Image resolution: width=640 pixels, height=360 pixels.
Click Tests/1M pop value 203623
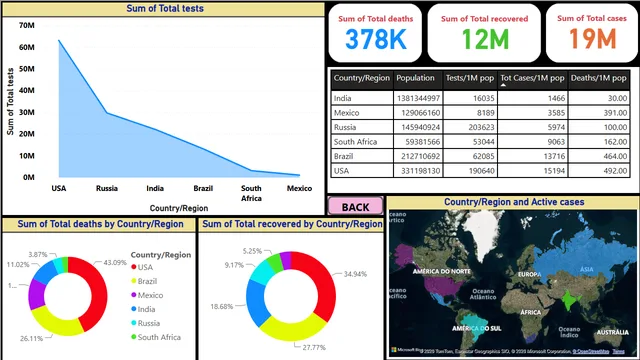[481, 127]
